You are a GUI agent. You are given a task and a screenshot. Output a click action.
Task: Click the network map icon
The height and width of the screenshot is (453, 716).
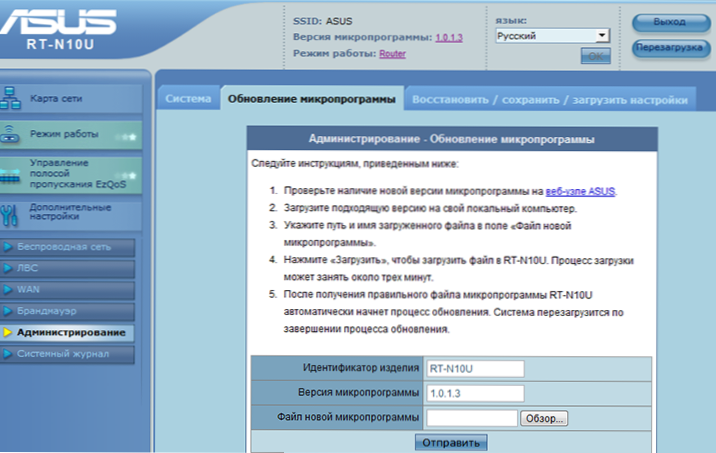coord(10,98)
